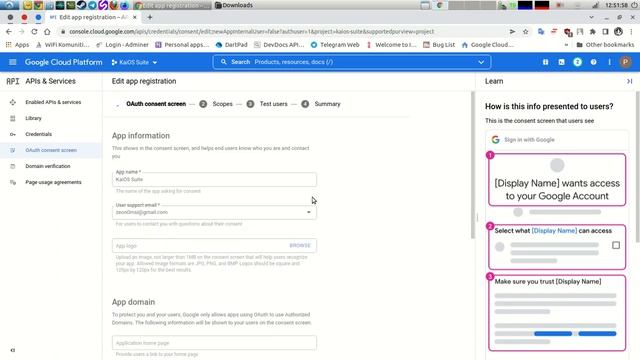Click the Library sidebar icon

pos(13,118)
